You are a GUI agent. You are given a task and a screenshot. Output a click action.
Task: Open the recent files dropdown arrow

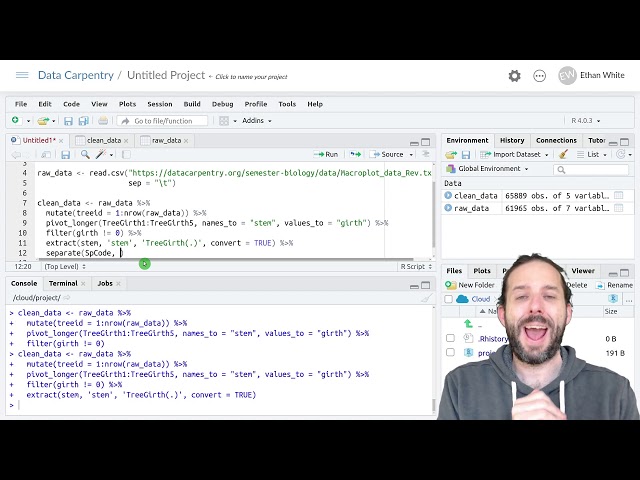(53, 121)
